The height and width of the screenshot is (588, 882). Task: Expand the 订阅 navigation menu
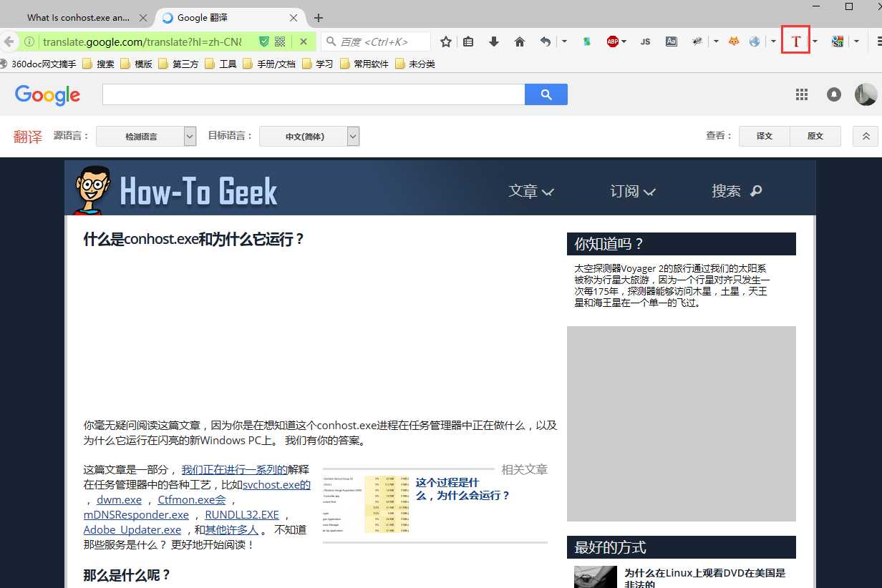click(x=633, y=191)
